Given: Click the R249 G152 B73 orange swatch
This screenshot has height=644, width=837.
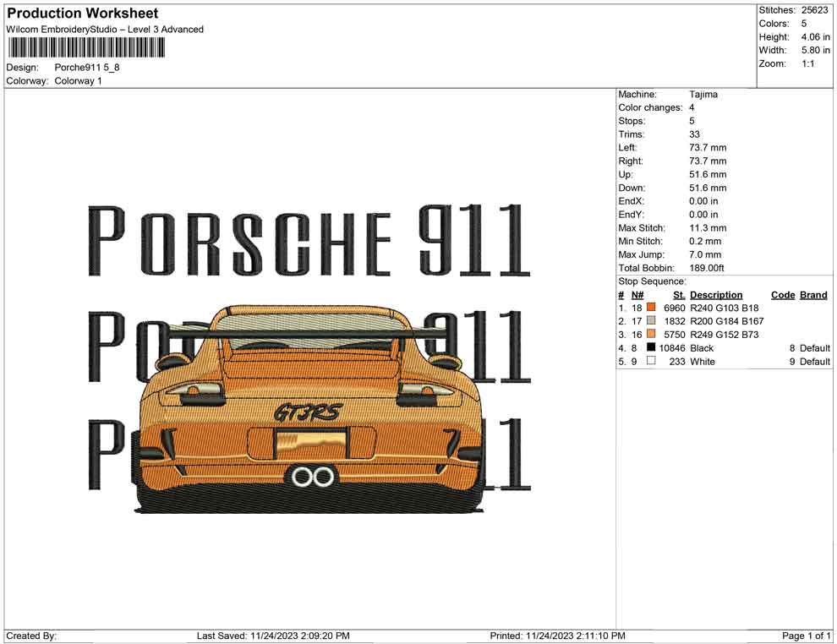Looking at the screenshot, I should [x=651, y=334].
